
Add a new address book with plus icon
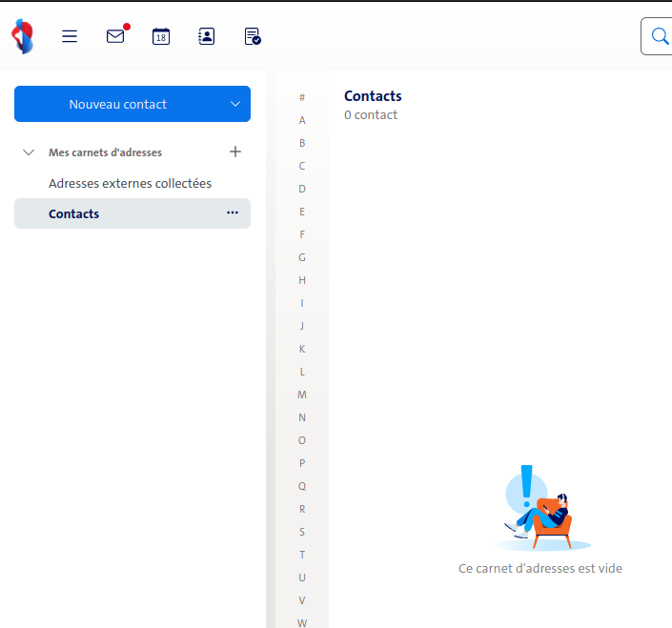[235, 152]
